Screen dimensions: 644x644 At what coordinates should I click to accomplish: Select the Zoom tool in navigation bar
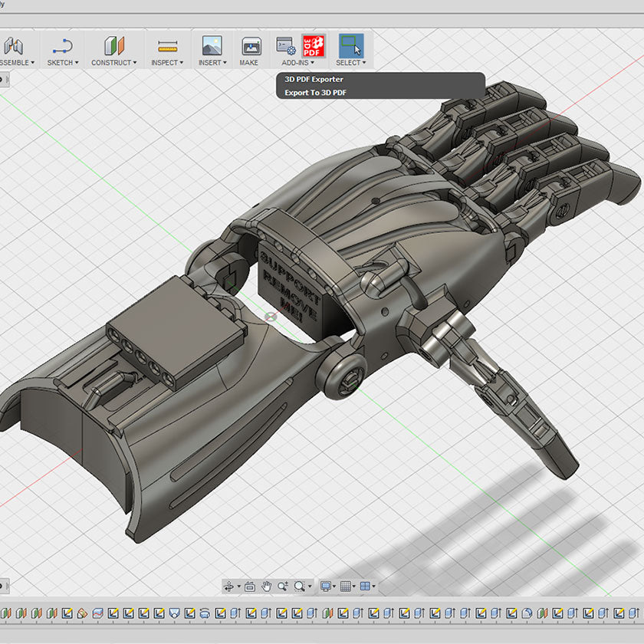(283, 586)
